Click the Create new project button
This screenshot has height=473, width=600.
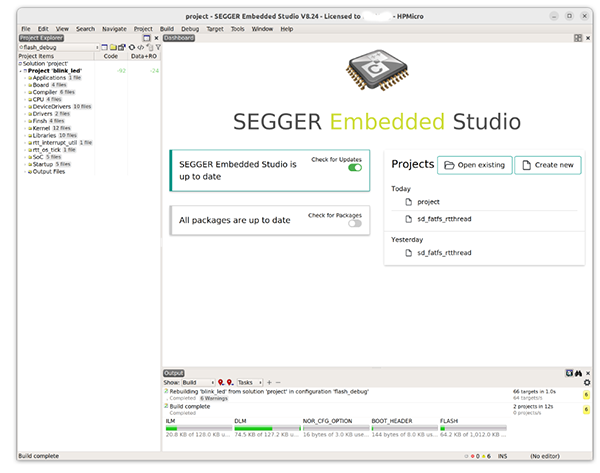coord(547,165)
